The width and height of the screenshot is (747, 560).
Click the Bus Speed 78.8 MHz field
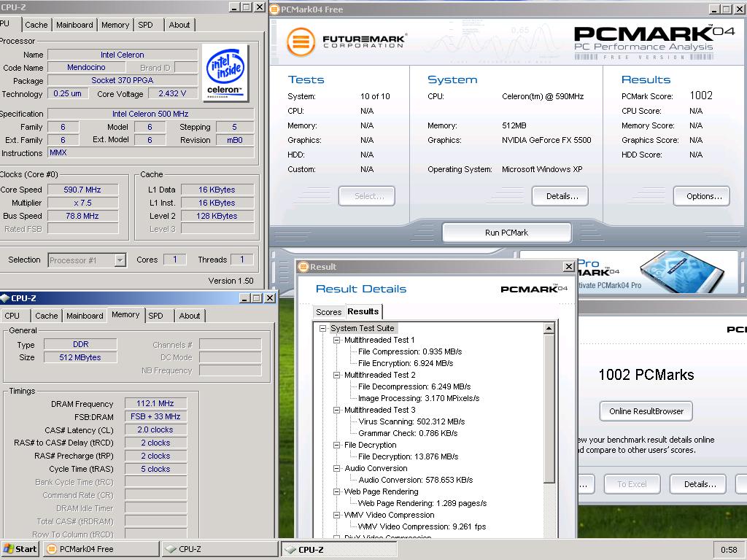click(x=82, y=216)
